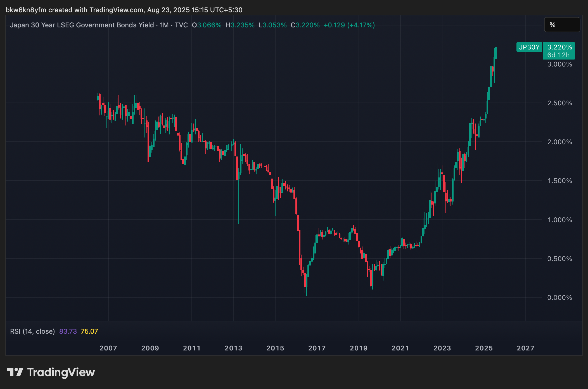The image size is (588, 389).
Task: Click the Japan 30 Year Bonds Yield title
Action: [x=82, y=25]
